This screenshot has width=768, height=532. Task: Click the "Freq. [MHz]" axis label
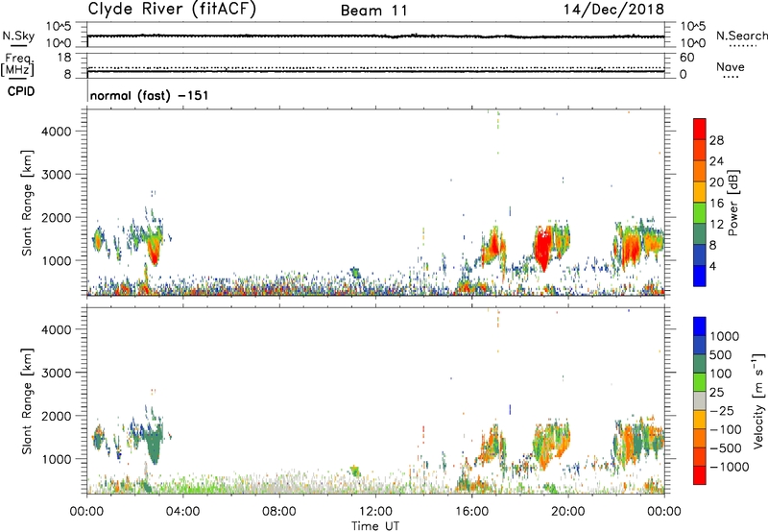(18, 65)
